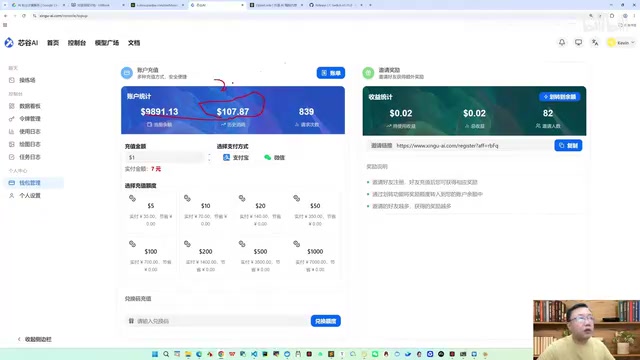640x360 pixels.
Task: Click the blue 兑换额度 button
Action: [326, 321]
